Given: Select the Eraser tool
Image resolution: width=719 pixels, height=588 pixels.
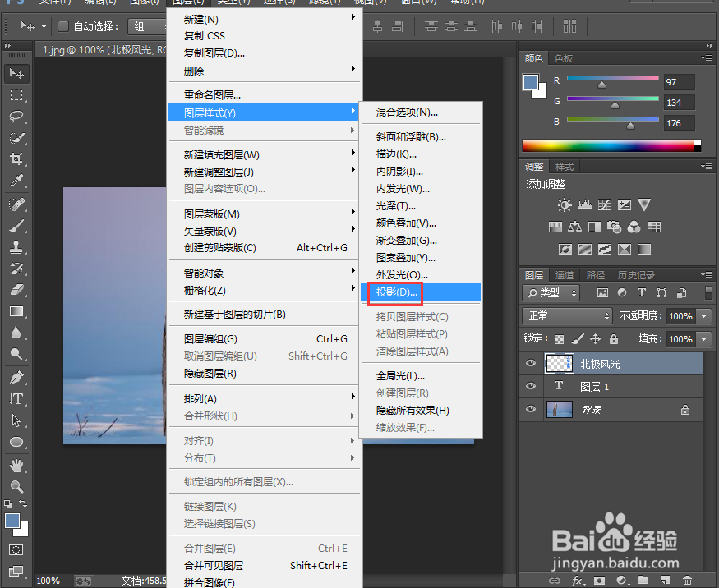Looking at the screenshot, I should [16, 290].
